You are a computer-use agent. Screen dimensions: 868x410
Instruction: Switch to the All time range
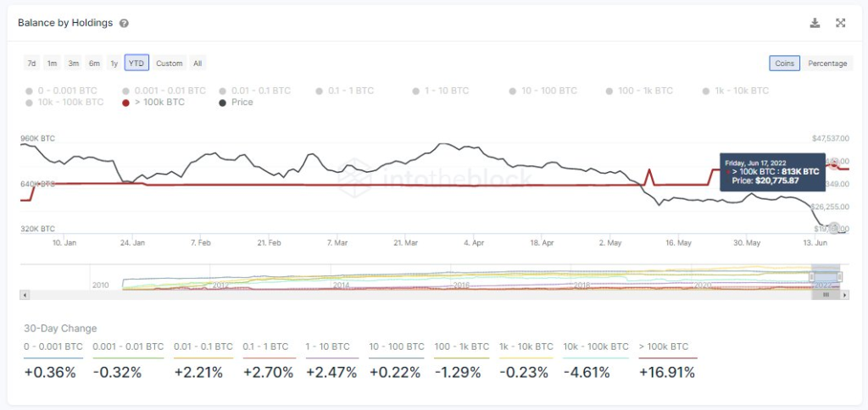tap(198, 63)
